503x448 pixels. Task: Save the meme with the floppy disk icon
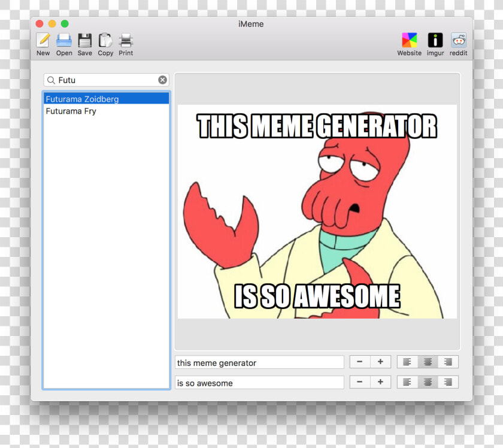tap(84, 41)
